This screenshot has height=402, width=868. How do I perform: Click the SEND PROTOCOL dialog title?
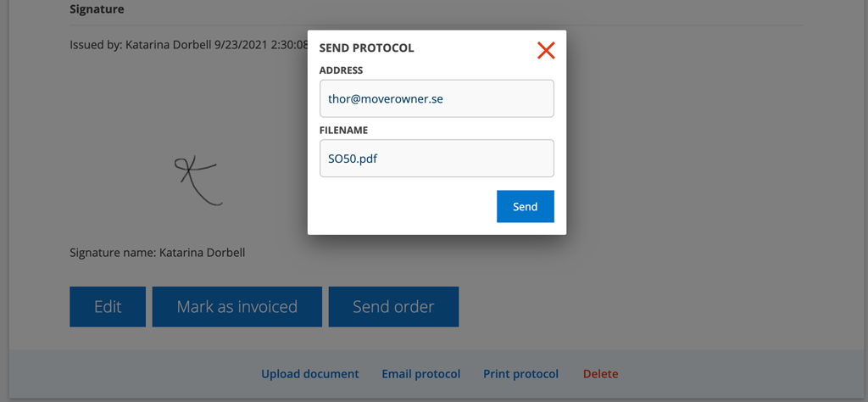click(x=366, y=48)
